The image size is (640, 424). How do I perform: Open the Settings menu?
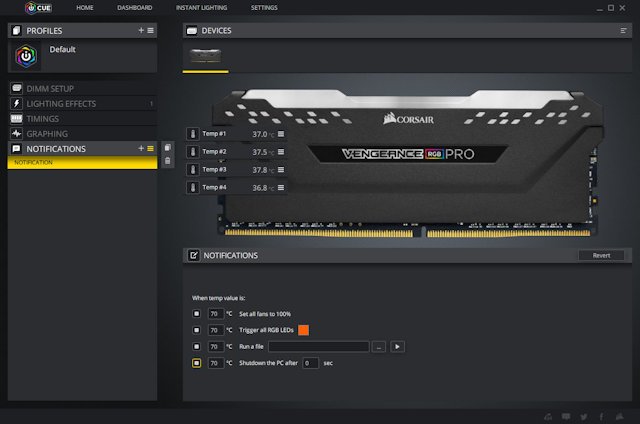(x=264, y=8)
